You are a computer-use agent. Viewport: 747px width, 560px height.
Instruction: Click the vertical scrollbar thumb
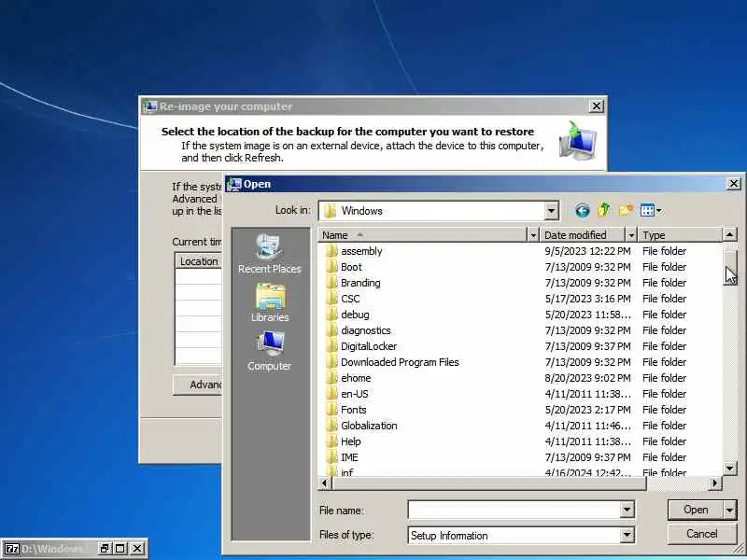pos(729,267)
